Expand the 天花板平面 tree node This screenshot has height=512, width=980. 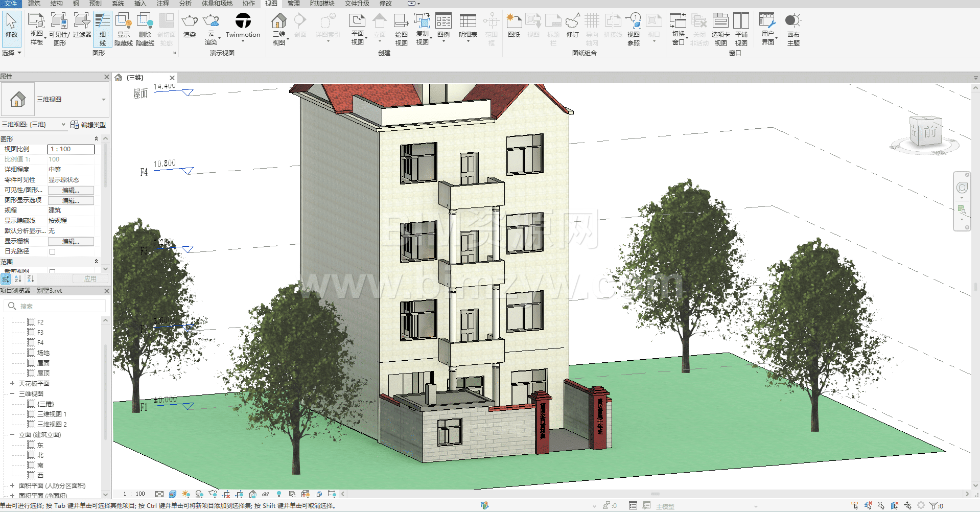coord(12,383)
